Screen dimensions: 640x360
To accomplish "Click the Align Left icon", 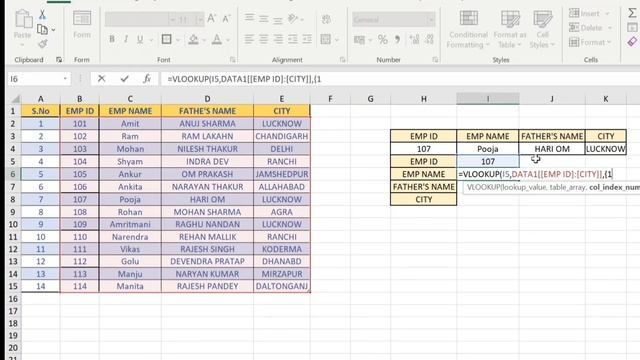I will (x=249, y=40).
